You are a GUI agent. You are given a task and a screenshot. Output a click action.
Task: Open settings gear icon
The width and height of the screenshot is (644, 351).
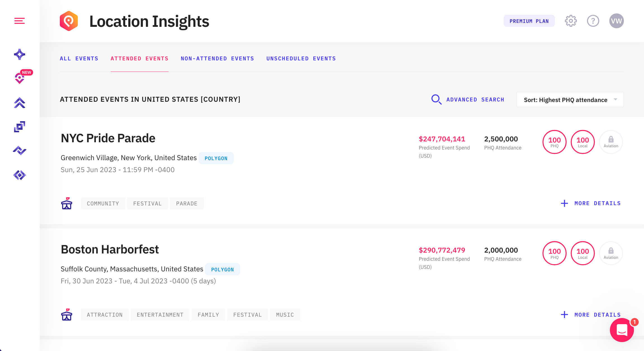point(570,21)
